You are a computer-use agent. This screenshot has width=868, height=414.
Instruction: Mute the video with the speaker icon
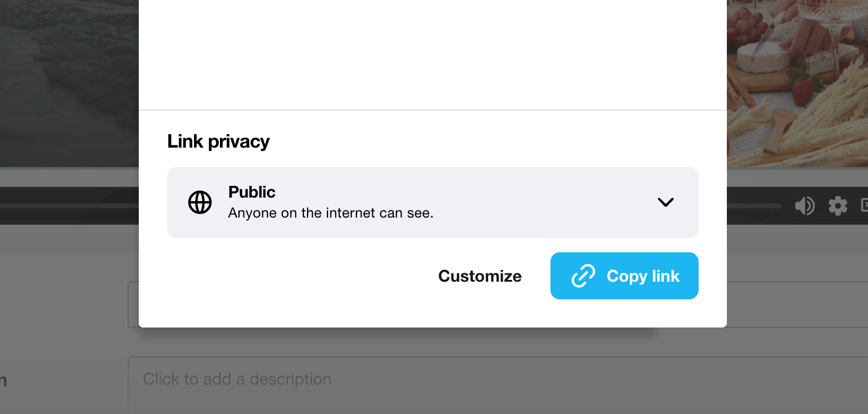(x=804, y=206)
